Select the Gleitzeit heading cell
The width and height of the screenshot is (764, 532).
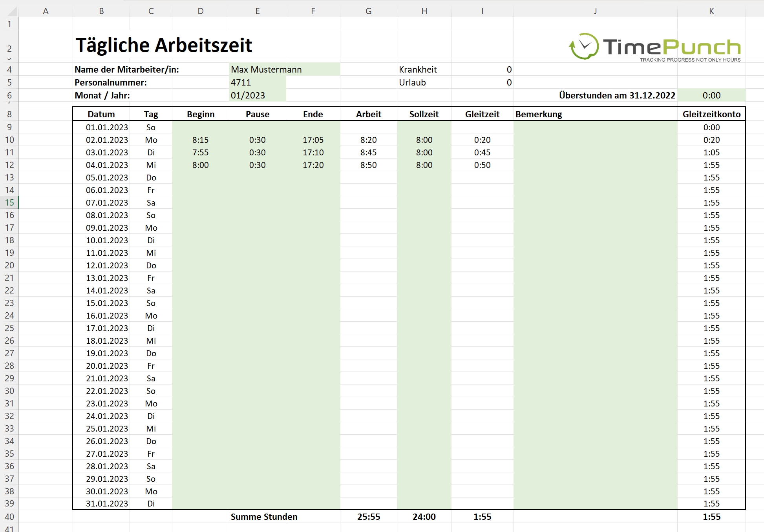[x=483, y=114]
